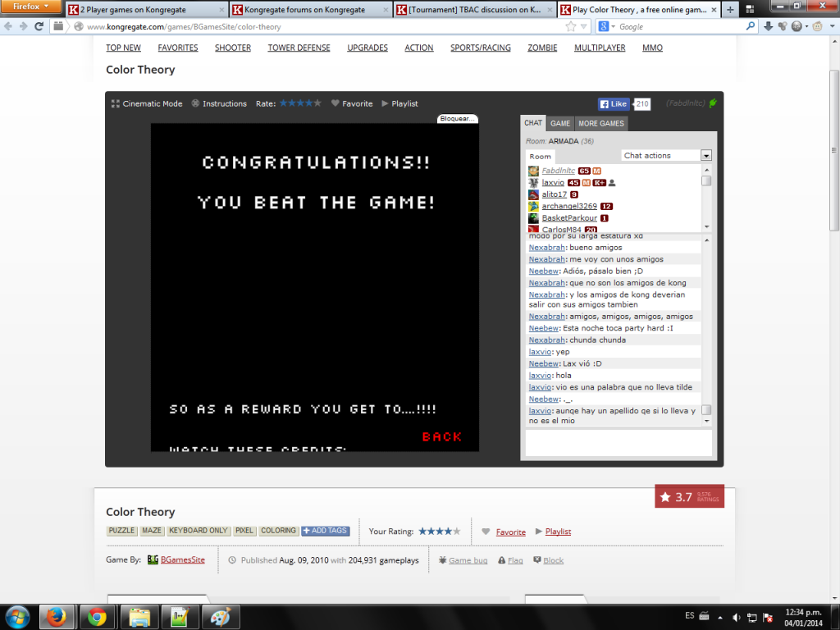
Task: Open Chrome from Windows taskbar
Action: (97, 617)
